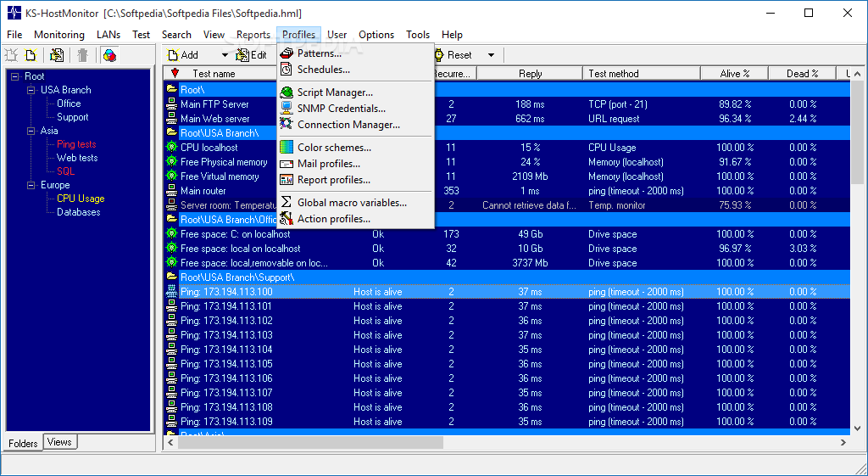Select the red SQL folder
The height and width of the screenshot is (476, 868).
[x=65, y=171]
